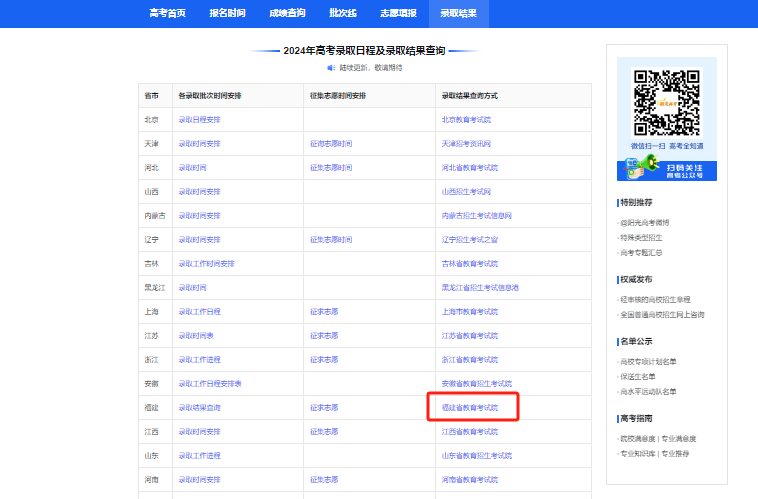Open 安徽 录取工作日程安排表 link
The height and width of the screenshot is (499, 758).
click(x=210, y=384)
